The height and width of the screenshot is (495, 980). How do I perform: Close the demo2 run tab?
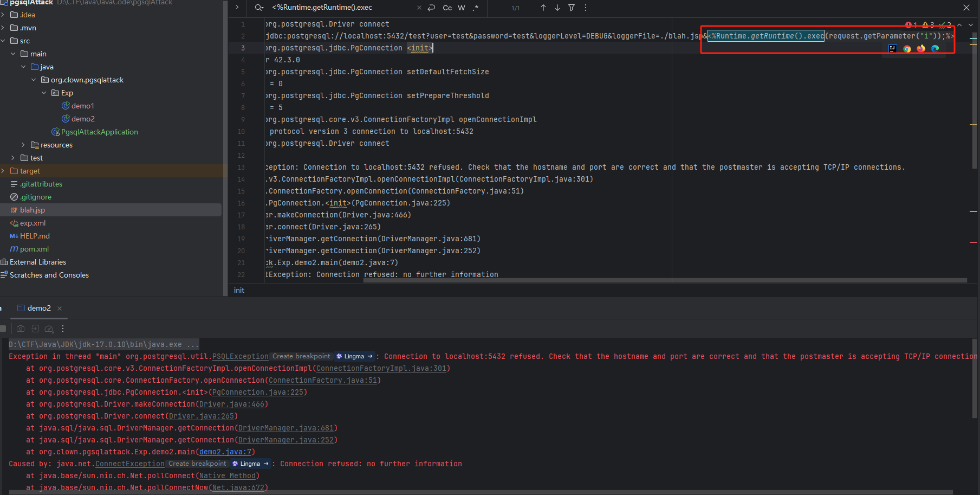(x=60, y=308)
